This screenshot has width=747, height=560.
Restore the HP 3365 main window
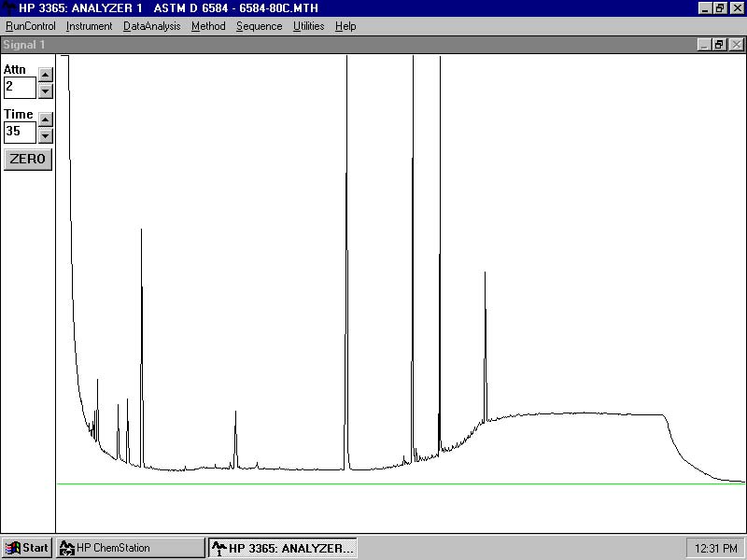coord(720,8)
